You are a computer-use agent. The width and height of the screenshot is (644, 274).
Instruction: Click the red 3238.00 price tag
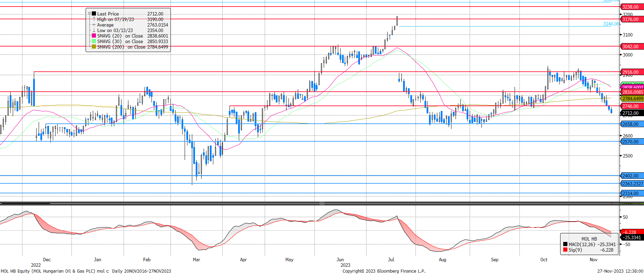tap(632, 7)
